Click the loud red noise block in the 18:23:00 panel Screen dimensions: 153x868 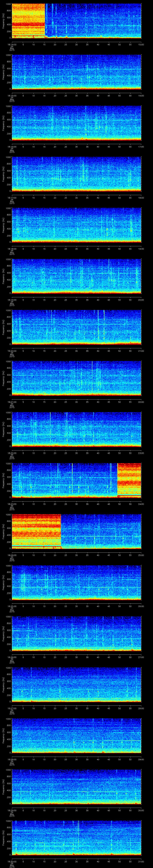point(129,481)
